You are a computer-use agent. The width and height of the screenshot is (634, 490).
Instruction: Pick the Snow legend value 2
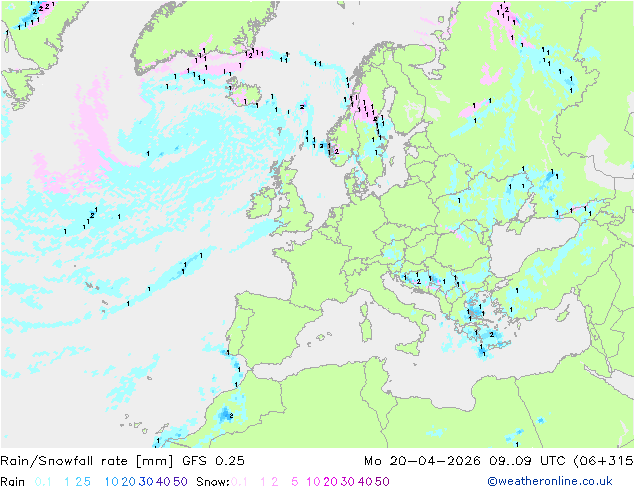point(275,482)
